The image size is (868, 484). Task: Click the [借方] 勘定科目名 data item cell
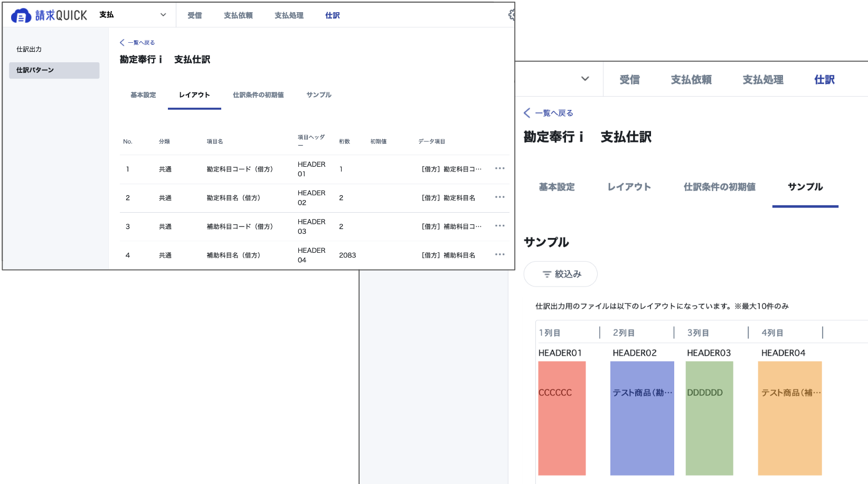pyautogui.click(x=448, y=198)
